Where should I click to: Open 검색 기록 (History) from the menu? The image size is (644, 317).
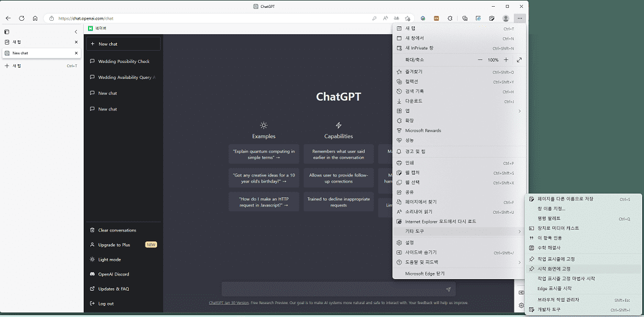click(459, 91)
